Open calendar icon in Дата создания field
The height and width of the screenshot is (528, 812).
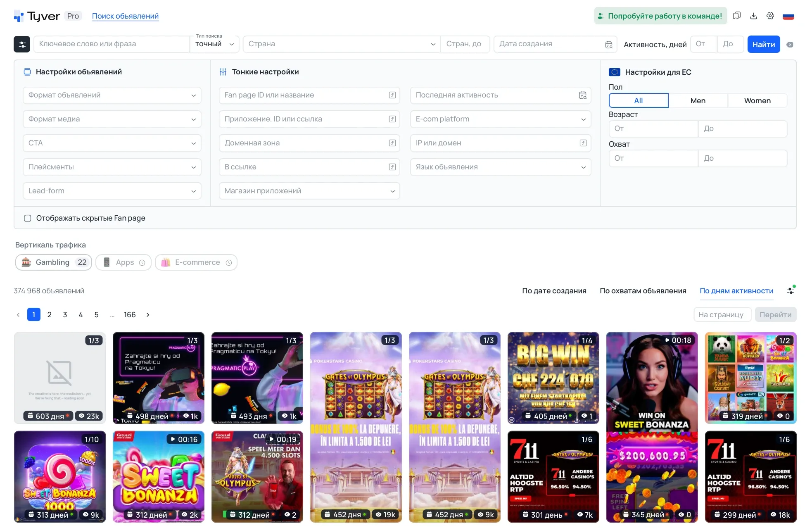[x=609, y=45]
